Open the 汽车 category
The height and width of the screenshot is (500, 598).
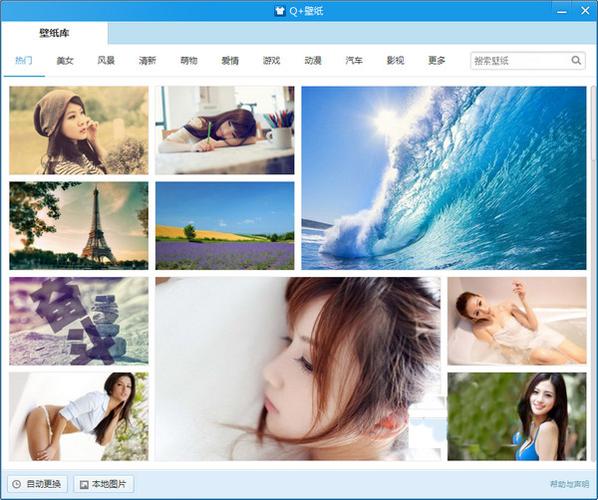[x=354, y=60]
